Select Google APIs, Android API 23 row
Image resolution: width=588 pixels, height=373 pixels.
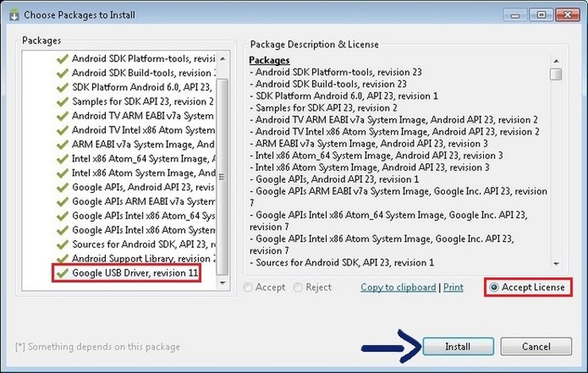pyautogui.click(x=144, y=187)
